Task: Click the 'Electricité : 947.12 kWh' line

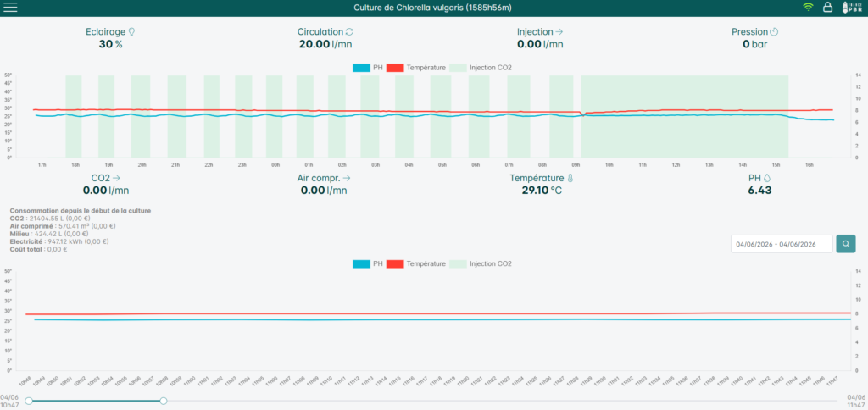Action: (59, 241)
